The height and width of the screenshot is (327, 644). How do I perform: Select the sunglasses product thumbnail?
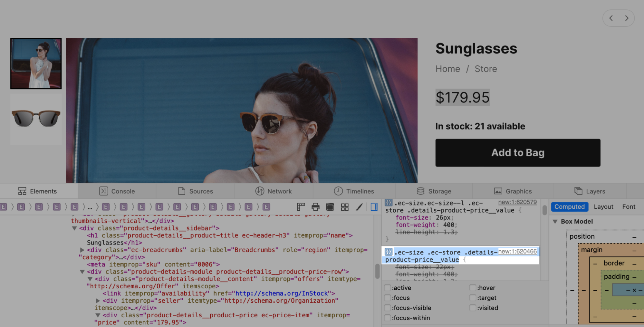(x=36, y=119)
